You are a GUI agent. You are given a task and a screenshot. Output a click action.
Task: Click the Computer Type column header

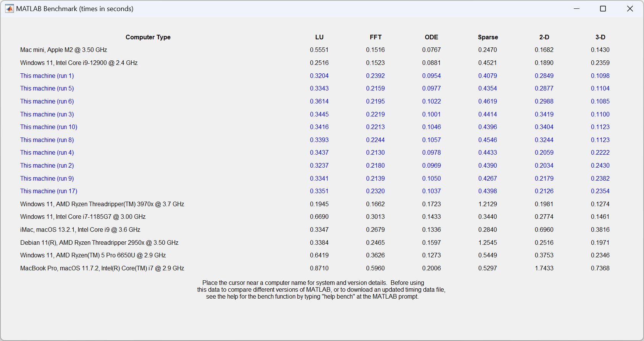(x=148, y=37)
